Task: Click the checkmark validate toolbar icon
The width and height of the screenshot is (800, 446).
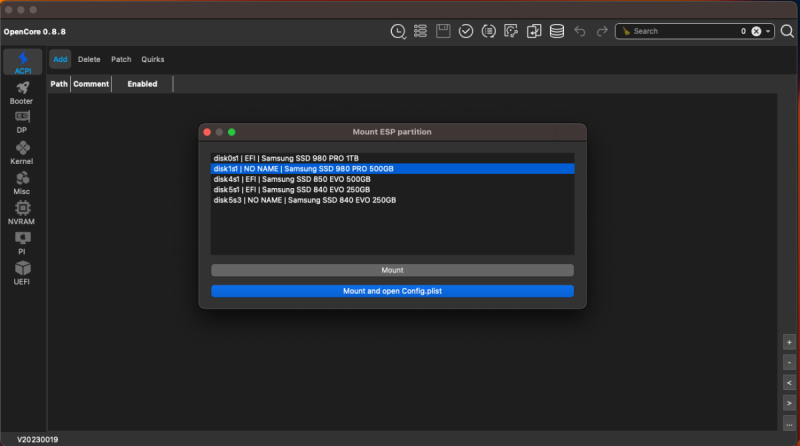Action: pyautogui.click(x=466, y=31)
